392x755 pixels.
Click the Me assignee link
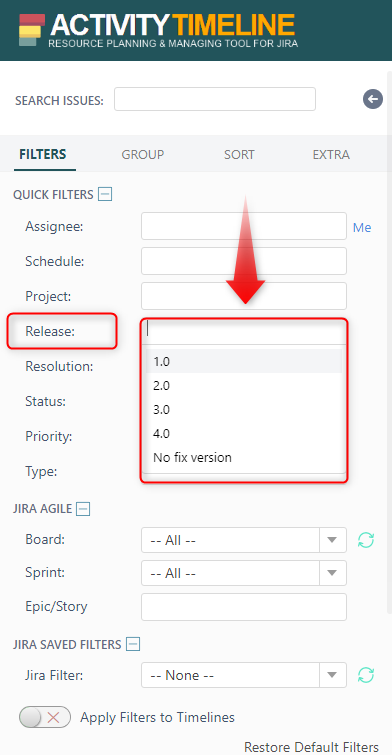(x=362, y=227)
